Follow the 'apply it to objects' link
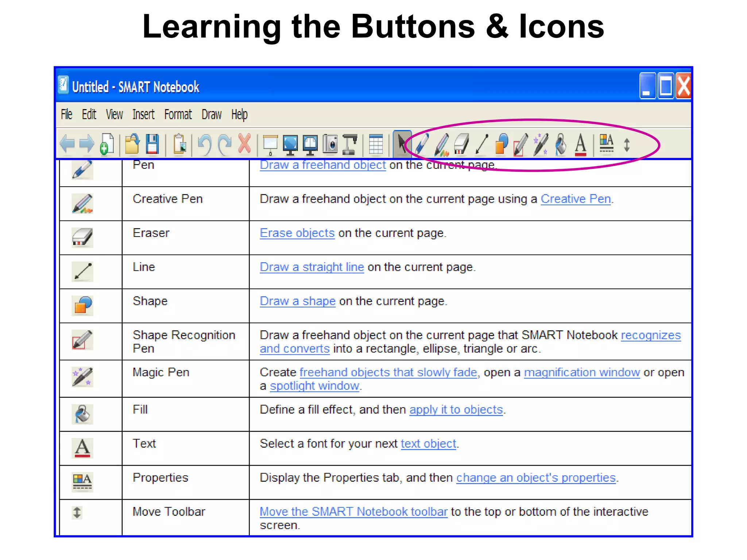The height and width of the screenshot is (560, 747). [x=456, y=410]
